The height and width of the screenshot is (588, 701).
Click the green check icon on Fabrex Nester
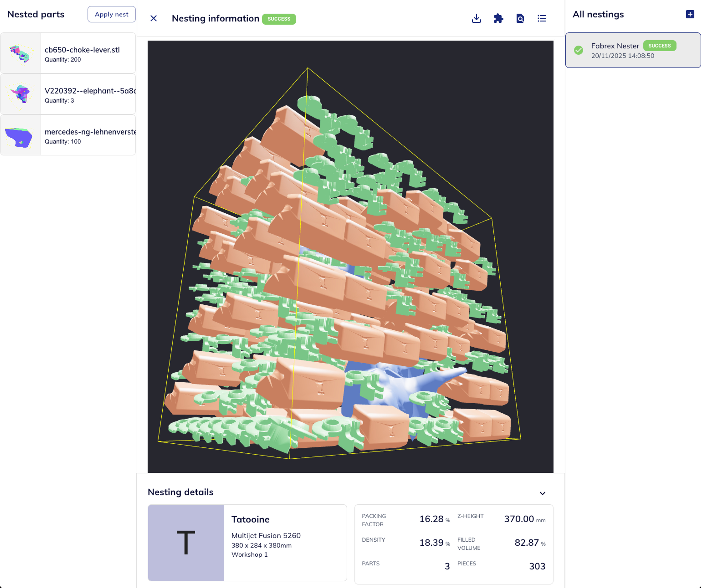tap(579, 50)
